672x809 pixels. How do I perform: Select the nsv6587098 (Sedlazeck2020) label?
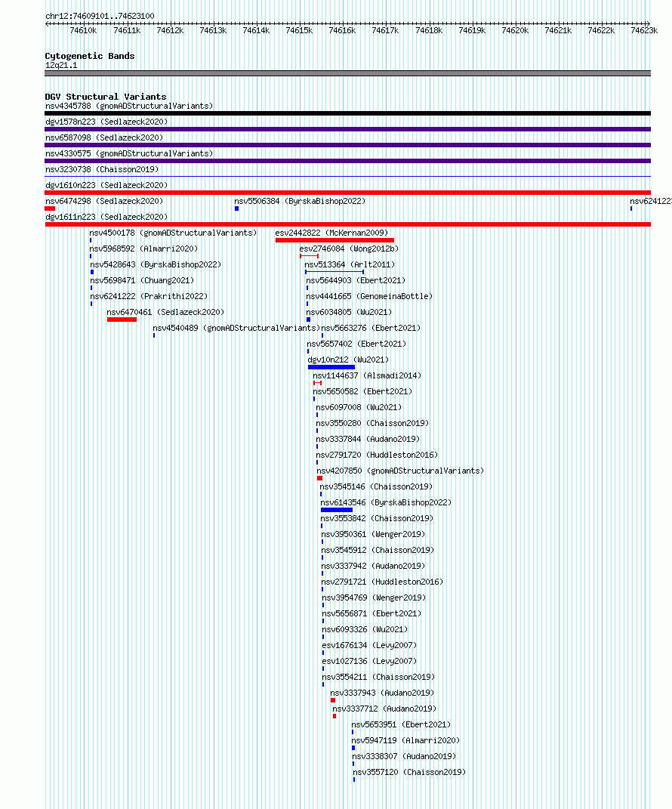[x=104, y=137]
